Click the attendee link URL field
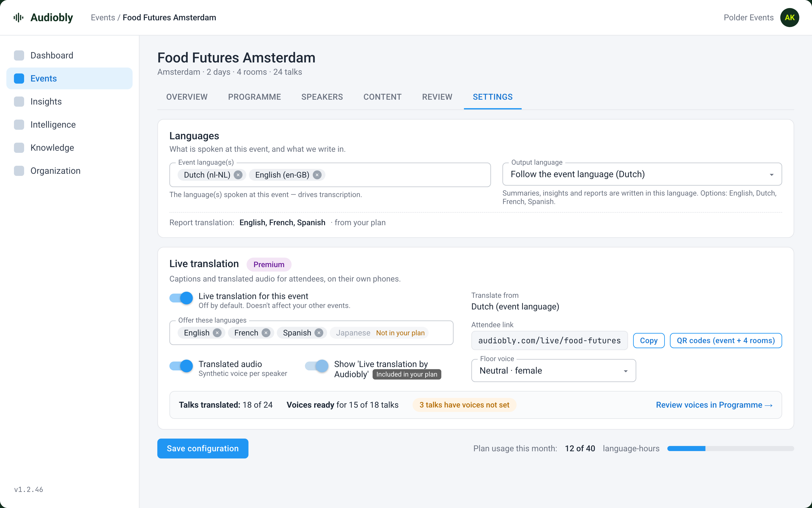The height and width of the screenshot is (508, 812). click(549, 340)
